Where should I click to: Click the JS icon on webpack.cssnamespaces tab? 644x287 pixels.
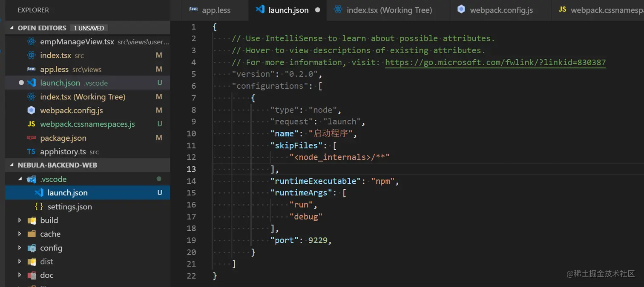click(563, 9)
